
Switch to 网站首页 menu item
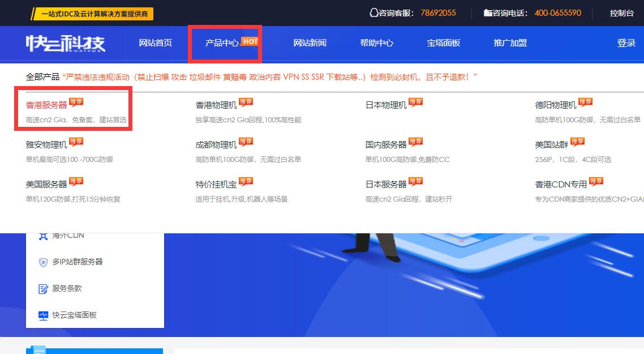[155, 43]
